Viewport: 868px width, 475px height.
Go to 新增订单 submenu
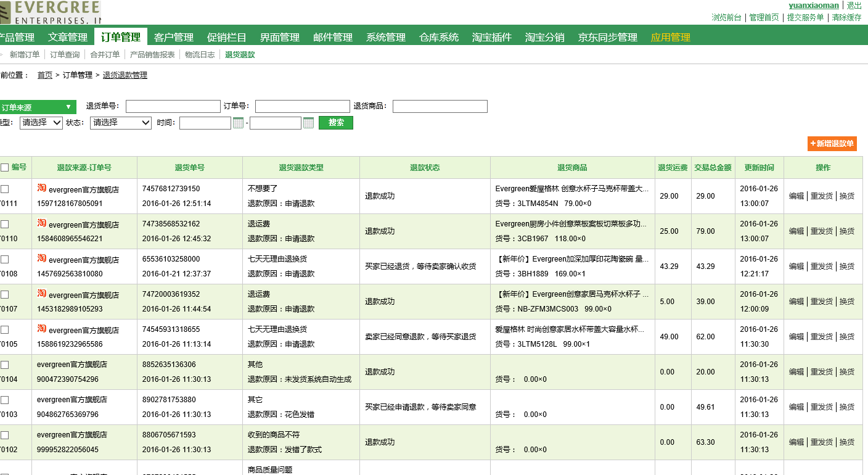(25, 54)
